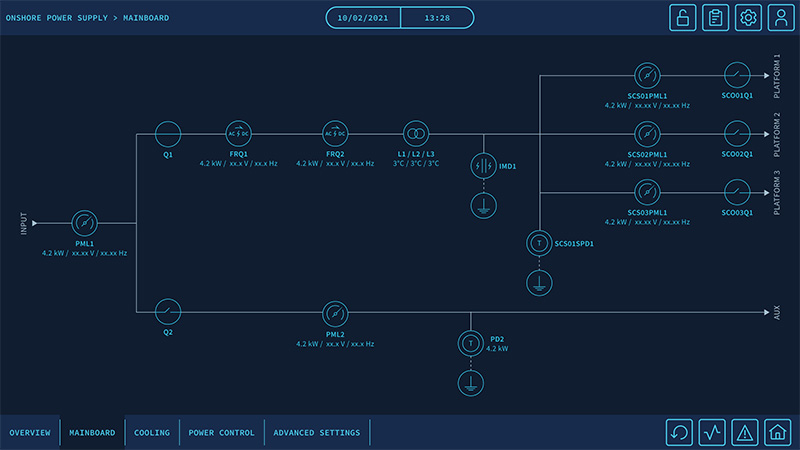Click the FRQ1 label text

click(238, 154)
